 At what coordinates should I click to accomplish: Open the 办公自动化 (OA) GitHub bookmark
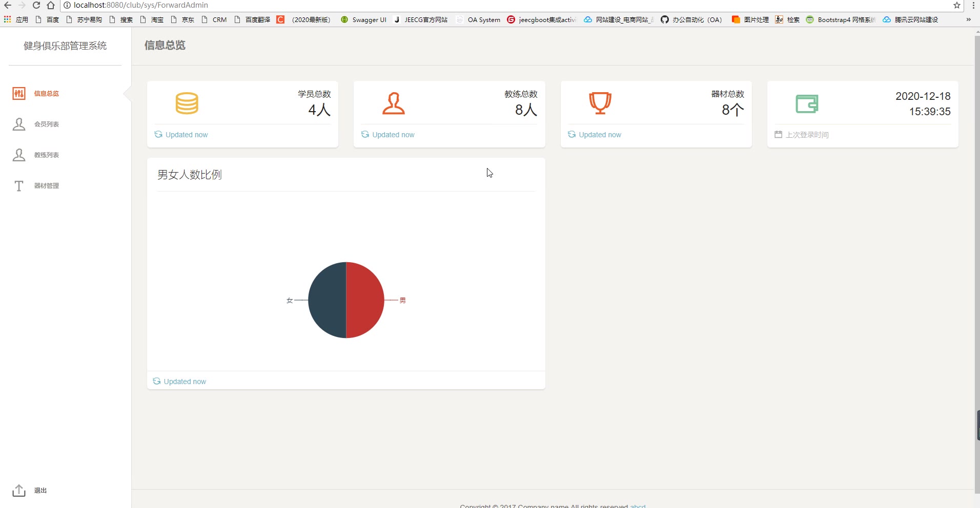691,19
